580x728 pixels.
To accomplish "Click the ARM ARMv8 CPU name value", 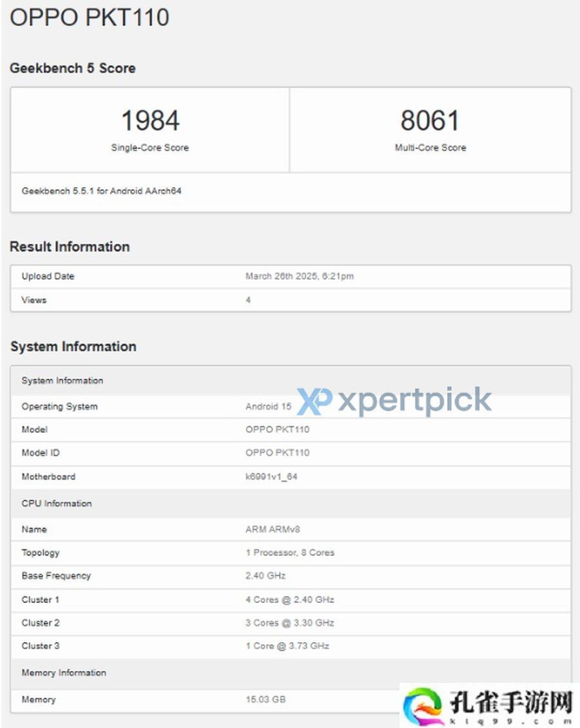I will (273, 529).
